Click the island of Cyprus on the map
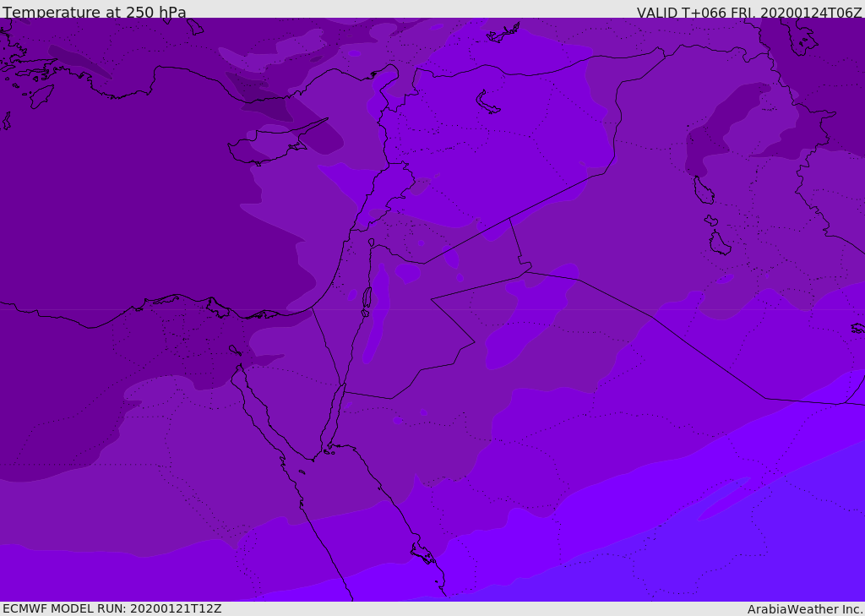 270,145
